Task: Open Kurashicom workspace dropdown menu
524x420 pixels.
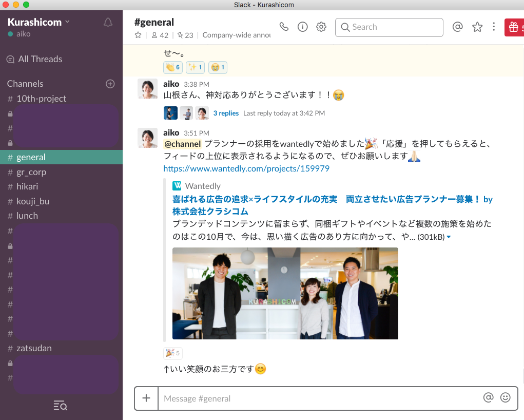Action: click(39, 22)
